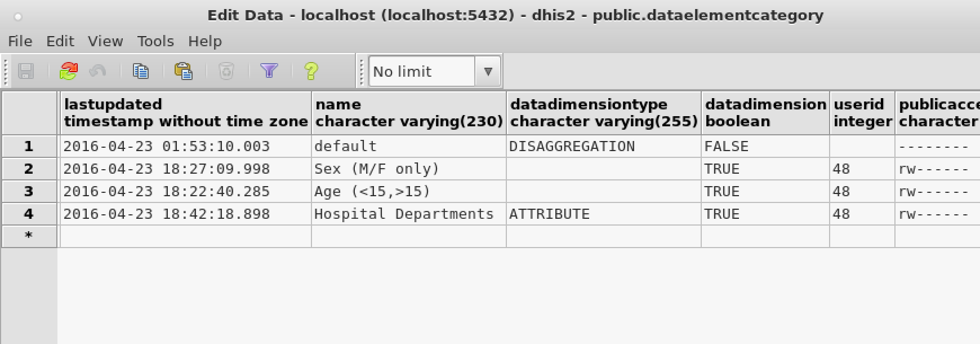This screenshot has width=980, height=344.
Task: Open the File menu
Action: point(20,41)
